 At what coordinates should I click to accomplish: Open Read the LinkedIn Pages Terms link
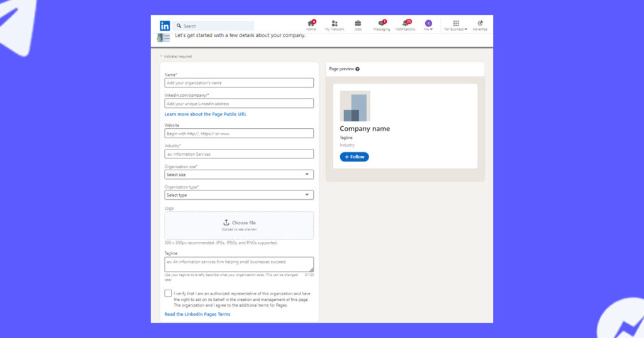(197, 314)
